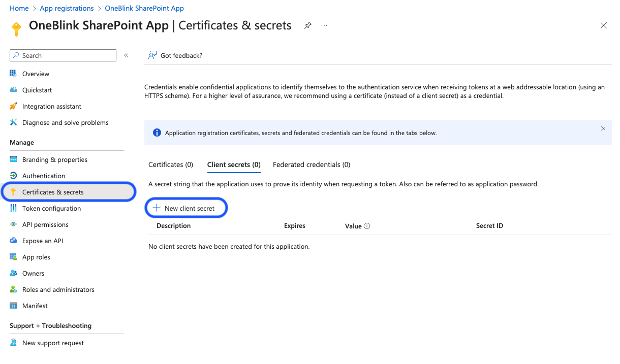Focus the sidebar Search field

(63, 55)
